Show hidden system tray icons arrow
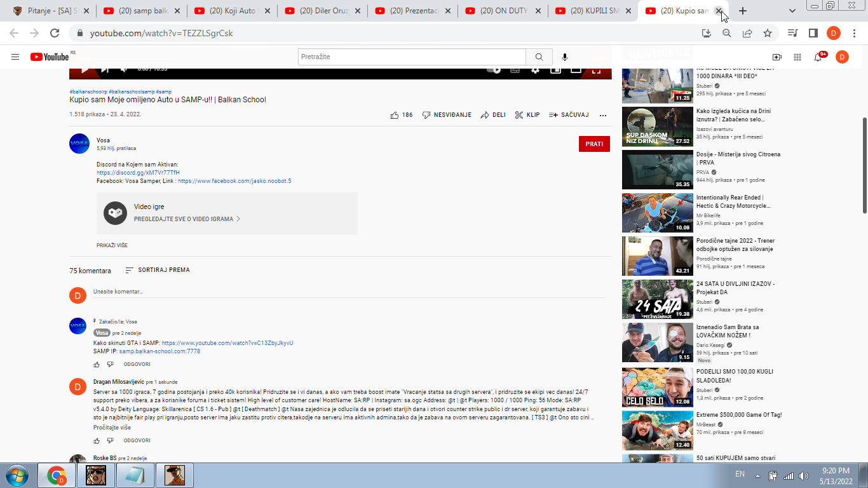Viewport: 868px width, 488px height. [757, 475]
